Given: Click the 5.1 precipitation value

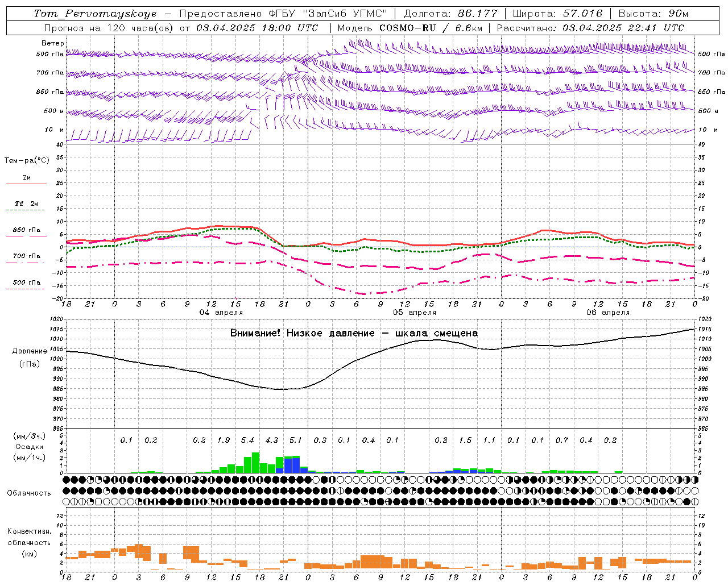Looking at the screenshot, I should click(296, 440).
